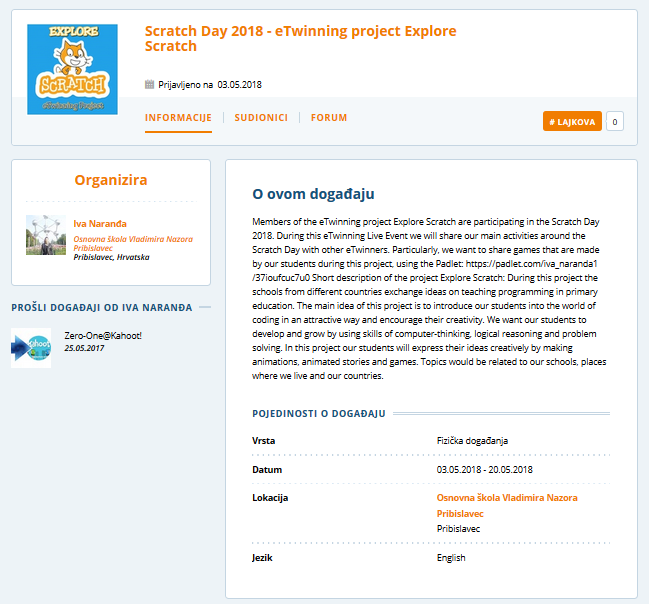Click the calendar icon beside Prijavljeno na
649x604 pixels.
[x=149, y=84]
